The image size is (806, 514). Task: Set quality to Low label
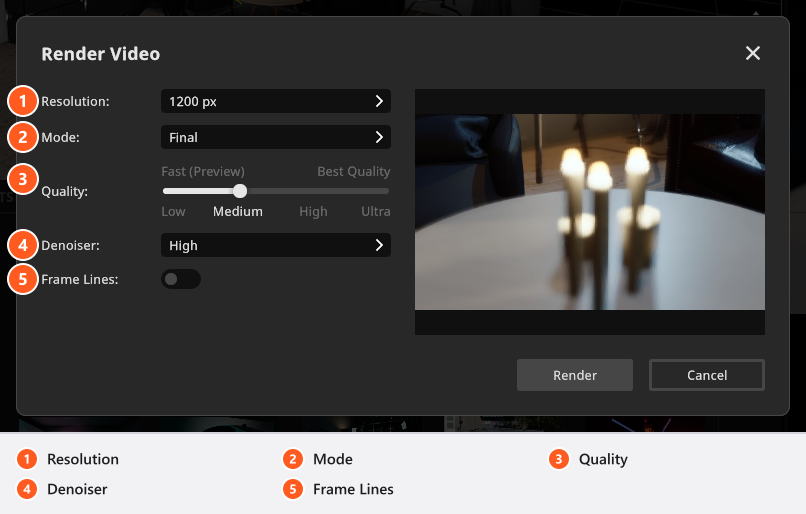pyautogui.click(x=173, y=211)
